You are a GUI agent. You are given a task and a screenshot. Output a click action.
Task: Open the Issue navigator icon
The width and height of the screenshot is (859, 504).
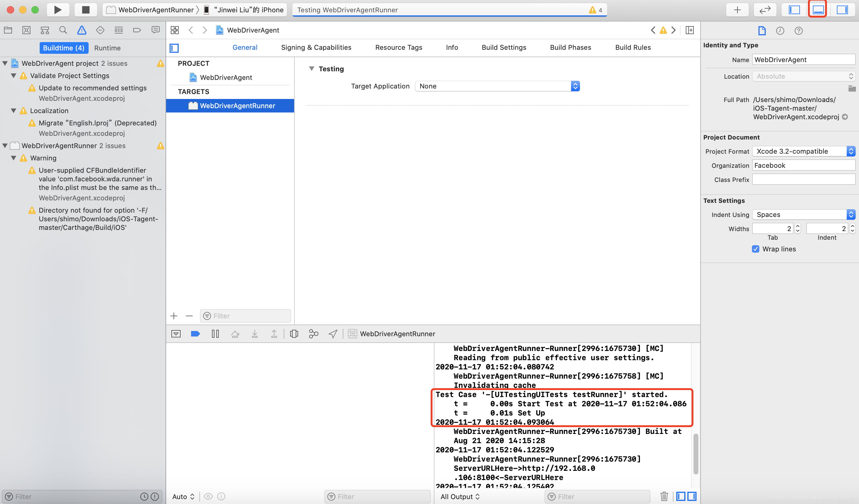tap(82, 30)
